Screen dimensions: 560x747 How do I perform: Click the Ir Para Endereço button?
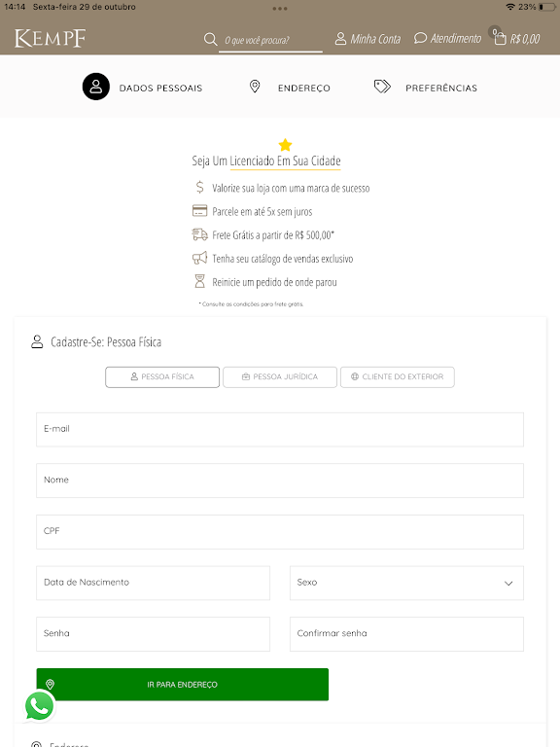click(x=183, y=685)
